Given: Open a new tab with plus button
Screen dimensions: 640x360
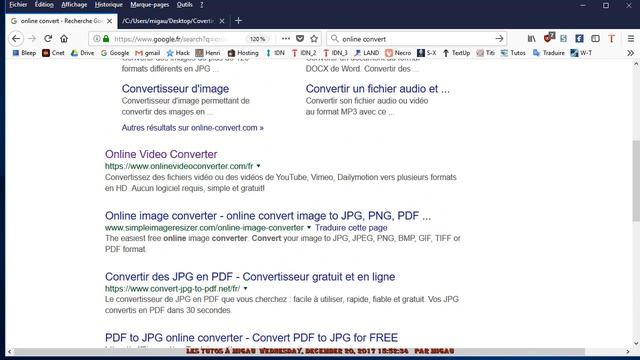Looking at the screenshot, I should 239,21.
